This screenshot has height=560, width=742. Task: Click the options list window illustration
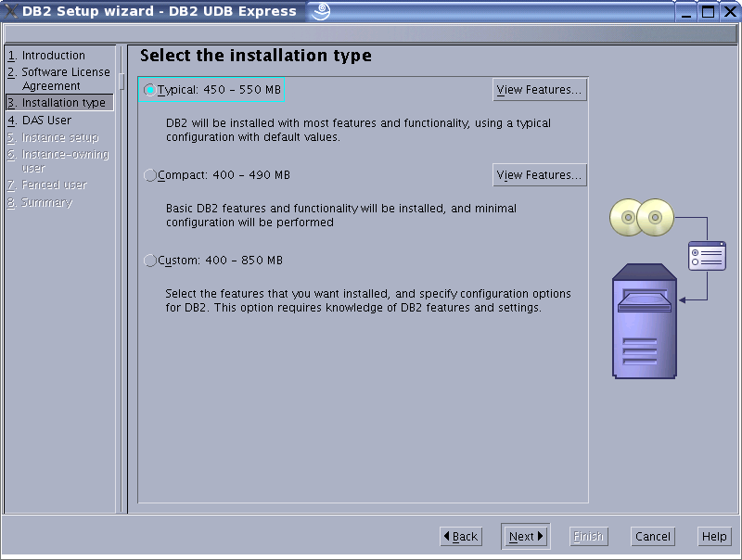[707, 256]
